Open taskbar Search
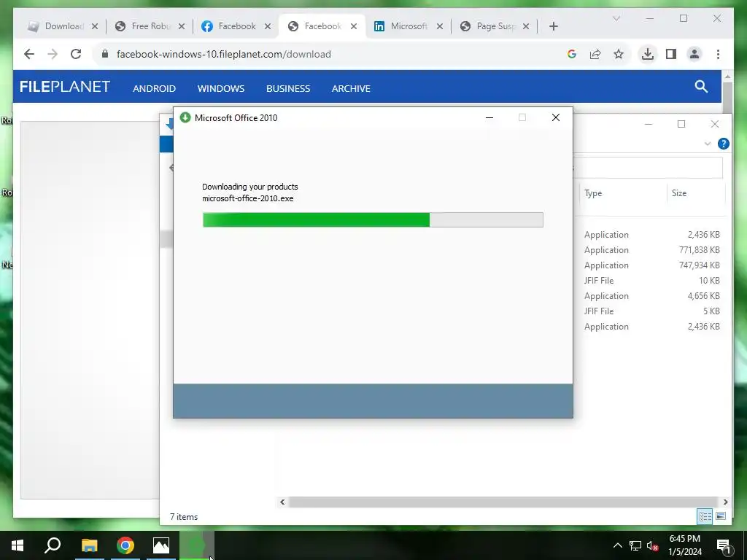This screenshot has width=747, height=560. pyautogui.click(x=53, y=545)
